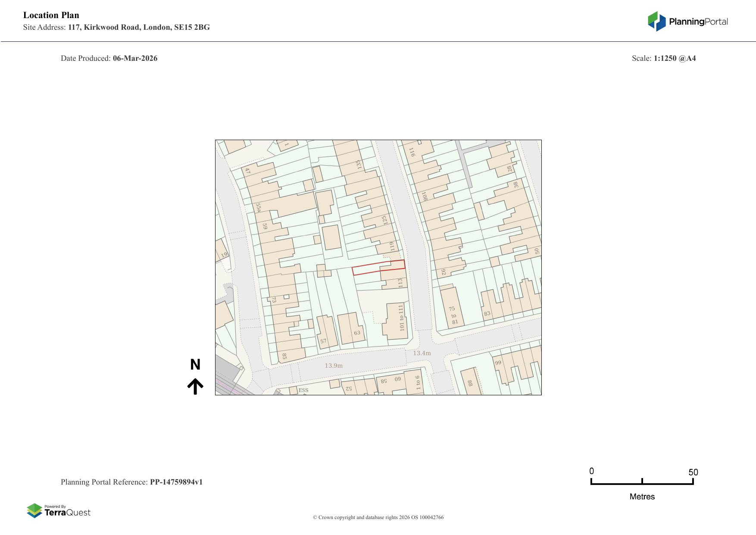This screenshot has height=535, width=756.
Task: Click the Metres label under scale bar
Action: pos(642,497)
